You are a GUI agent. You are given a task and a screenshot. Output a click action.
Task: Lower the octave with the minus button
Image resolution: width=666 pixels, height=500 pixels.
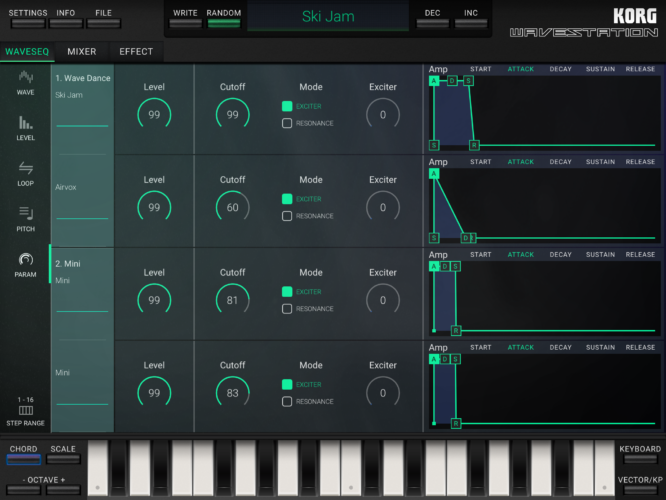pos(24,490)
